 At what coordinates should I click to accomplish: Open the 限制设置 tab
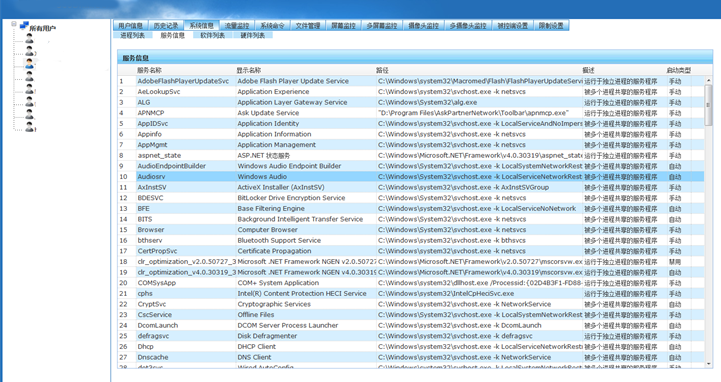551,26
